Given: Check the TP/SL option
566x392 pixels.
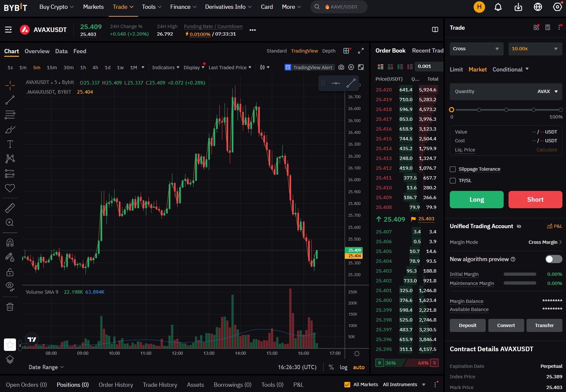Looking at the screenshot, I should (453, 180).
